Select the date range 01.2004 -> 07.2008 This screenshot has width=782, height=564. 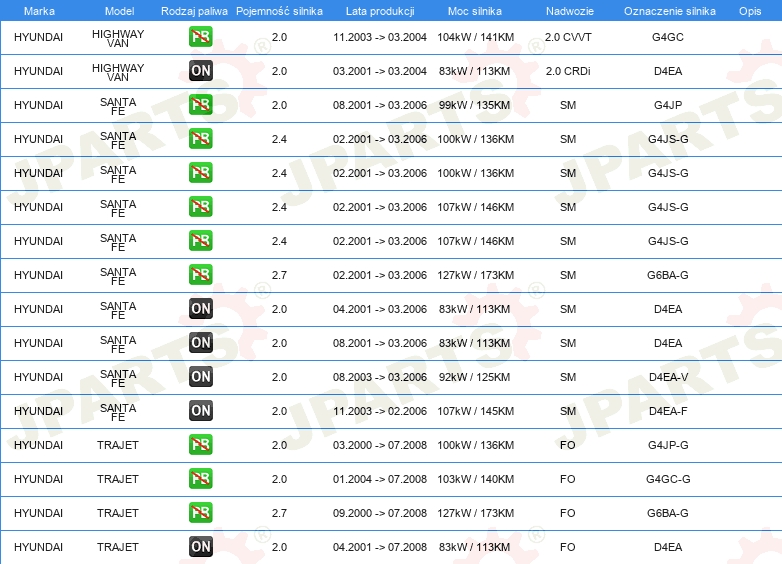coord(380,479)
